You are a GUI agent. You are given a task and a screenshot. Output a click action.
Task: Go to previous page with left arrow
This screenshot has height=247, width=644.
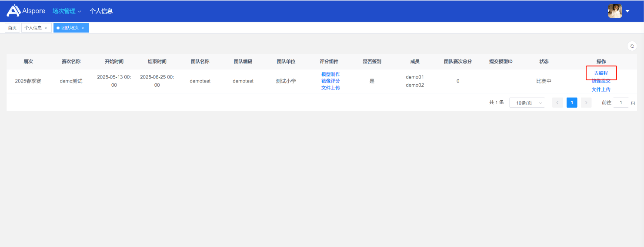(x=557, y=103)
